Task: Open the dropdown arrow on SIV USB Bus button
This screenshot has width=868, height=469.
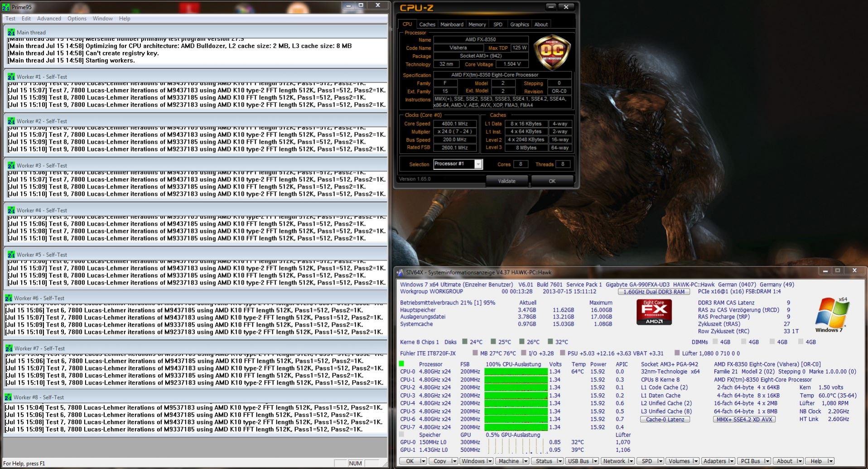Action: 595,461
